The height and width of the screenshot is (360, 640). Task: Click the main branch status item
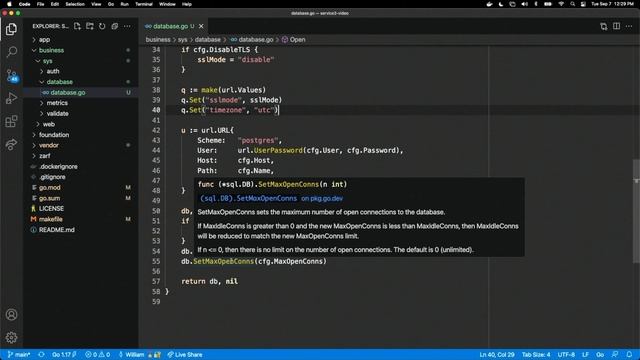(x=19, y=355)
